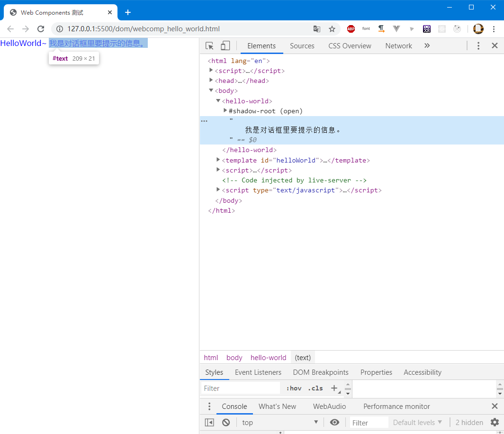Select the html lang="en" line
The width and height of the screenshot is (504, 434).
coord(239,61)
